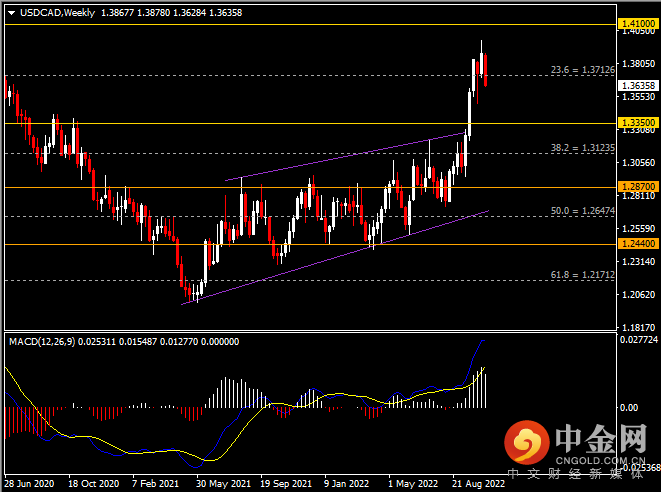
Task: Select the 1.24400 orange price label
Action: [x=638, y=243]
